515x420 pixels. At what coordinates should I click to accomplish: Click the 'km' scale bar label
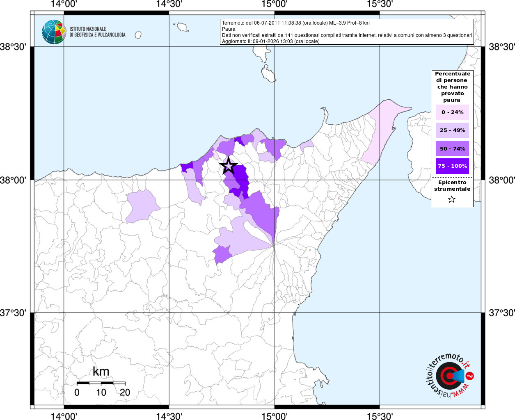click(x=101, y=372)
